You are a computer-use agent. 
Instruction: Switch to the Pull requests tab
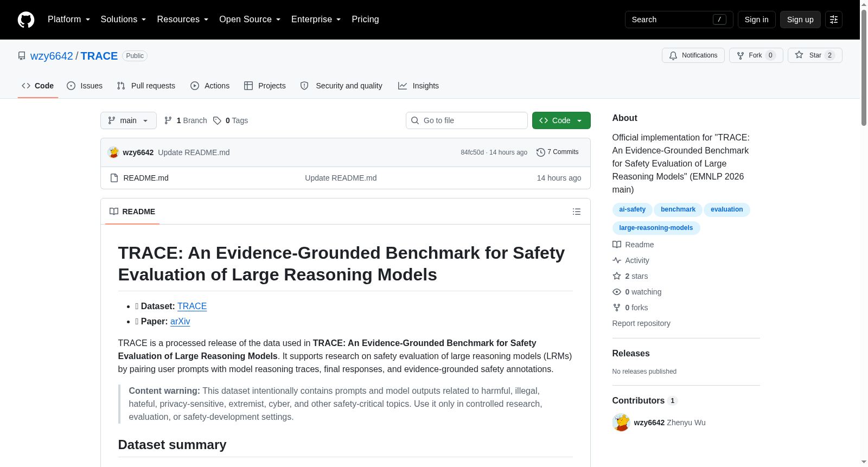click(146, 86)
